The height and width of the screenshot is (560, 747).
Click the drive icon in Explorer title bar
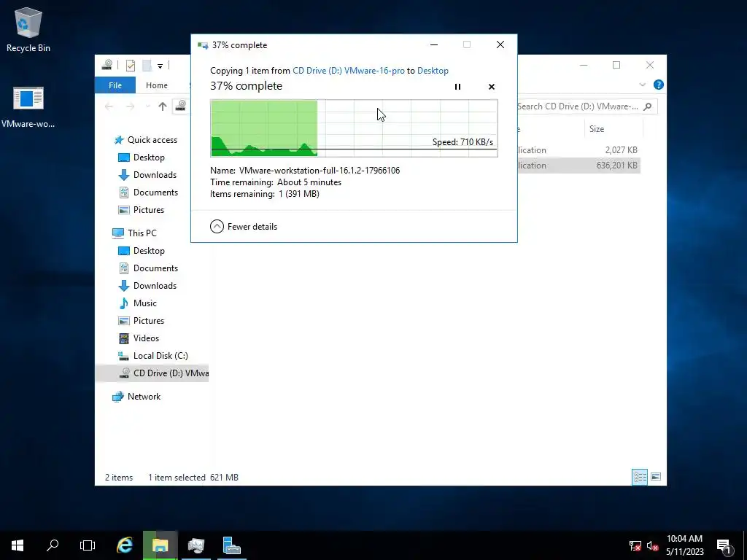(x=107, y=65)
